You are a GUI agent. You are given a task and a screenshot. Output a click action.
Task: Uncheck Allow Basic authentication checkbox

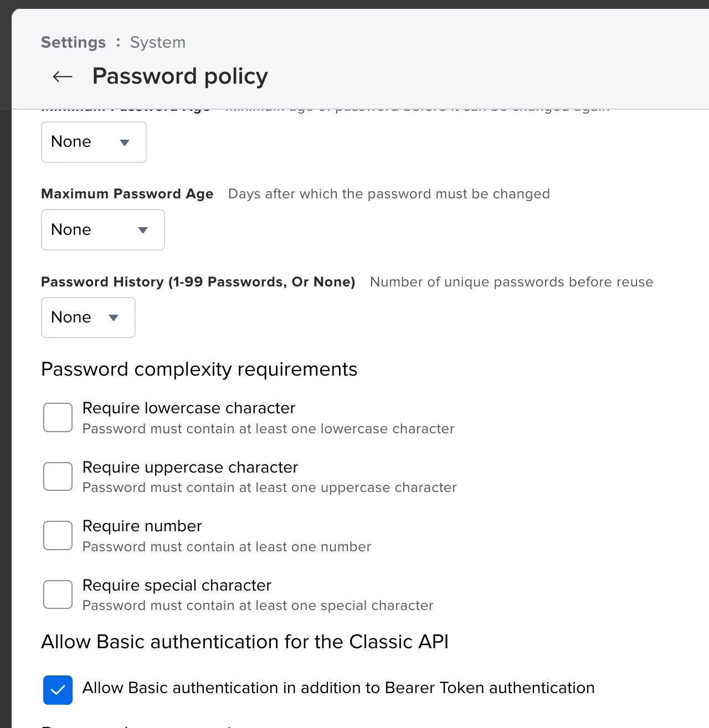pyautogui.click(x=58, y=690)
